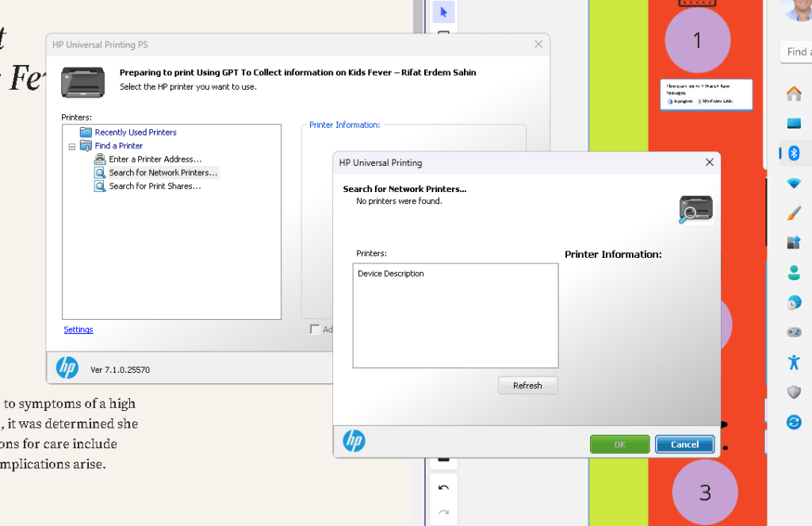Click 'Select the HP printer you want to use.'
Viewport: 812px width, 526px height.
pos(188,86)
